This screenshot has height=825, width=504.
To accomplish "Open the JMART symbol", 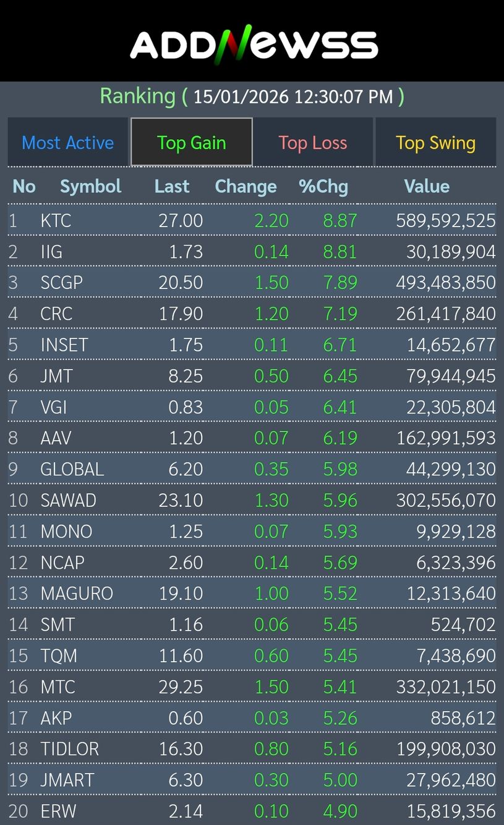I will point(67,780).
